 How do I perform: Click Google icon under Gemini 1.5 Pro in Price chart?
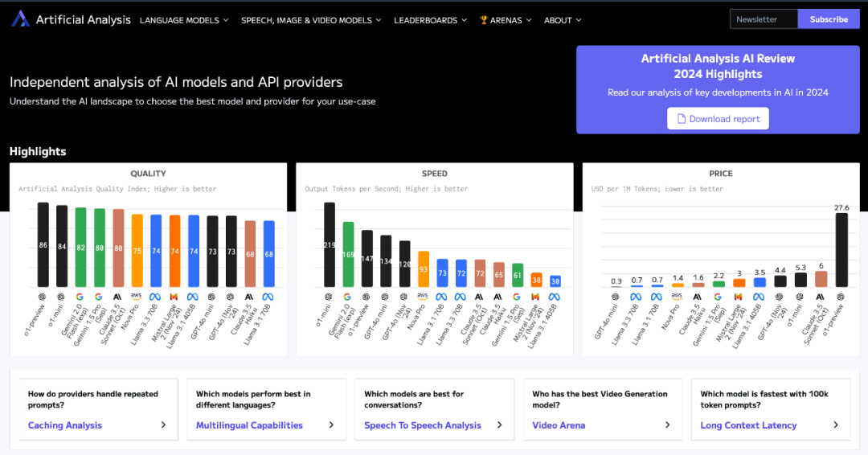[x=718, y=297]
